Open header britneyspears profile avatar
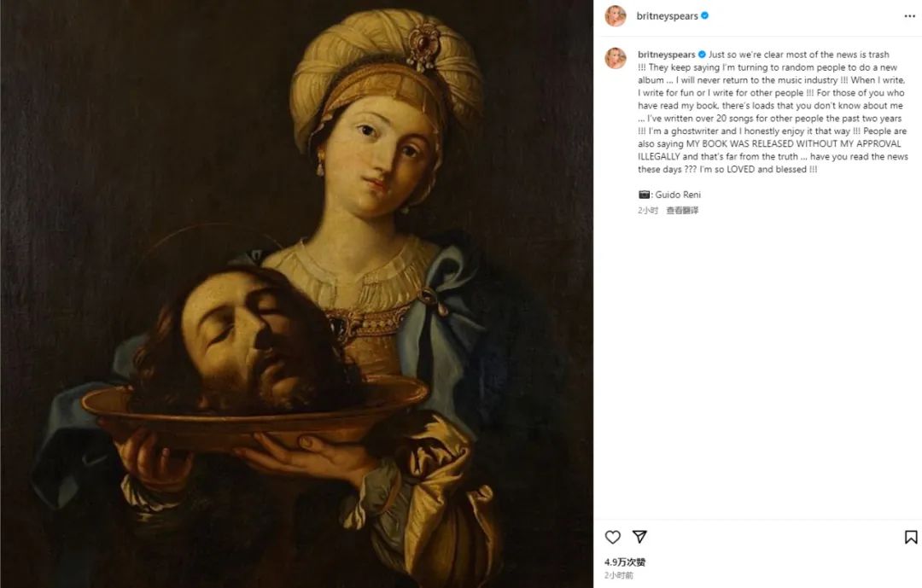Viewport: 922px width, 588px height. click(x=616, y=16)
